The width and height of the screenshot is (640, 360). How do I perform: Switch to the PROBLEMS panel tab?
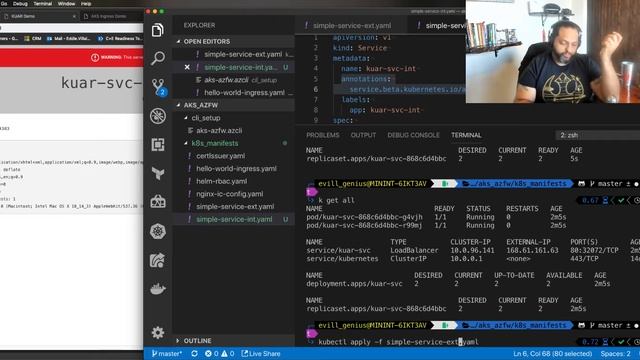[x=322, y=135]
